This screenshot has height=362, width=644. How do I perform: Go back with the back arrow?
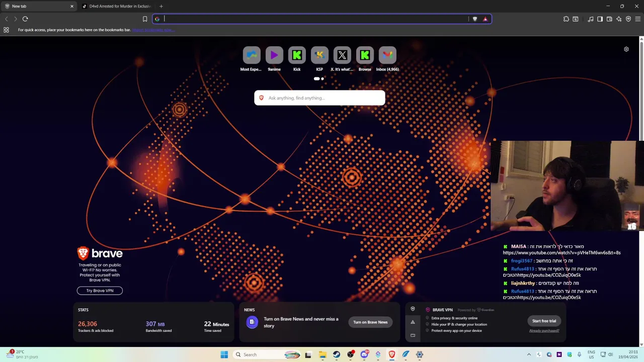pos(6,19)
